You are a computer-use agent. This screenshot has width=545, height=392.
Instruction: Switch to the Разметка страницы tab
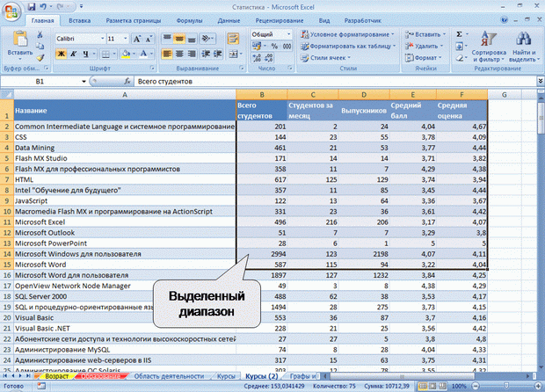(x=134, y=20)
